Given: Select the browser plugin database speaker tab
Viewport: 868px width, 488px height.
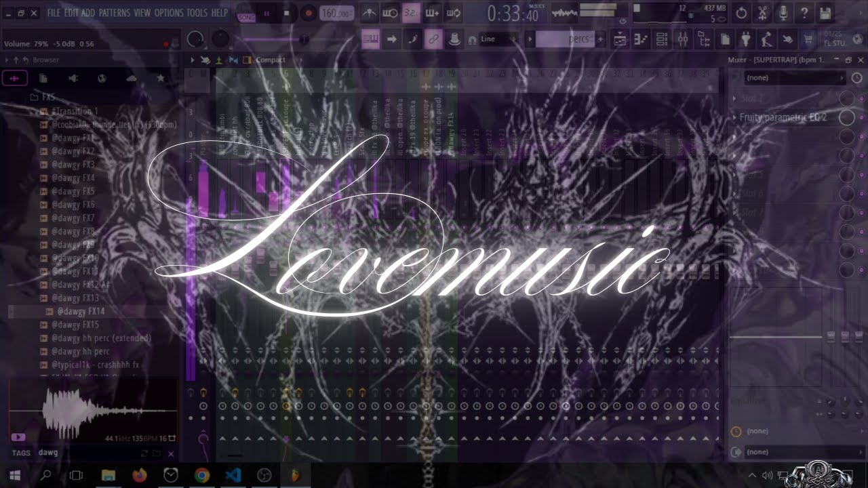Looking at the screenshot, I should 73,79.
